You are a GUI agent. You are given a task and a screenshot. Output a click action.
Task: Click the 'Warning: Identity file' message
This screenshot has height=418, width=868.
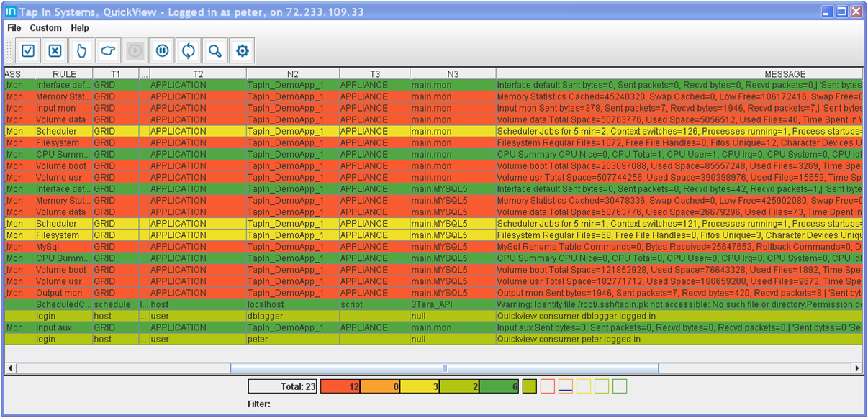point(679,304)
